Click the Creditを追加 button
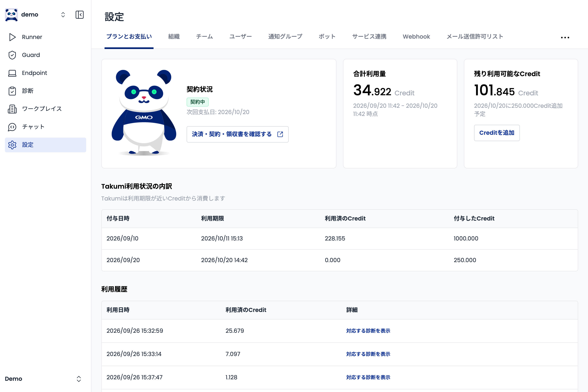588x392 pixels. click(497, 133)
